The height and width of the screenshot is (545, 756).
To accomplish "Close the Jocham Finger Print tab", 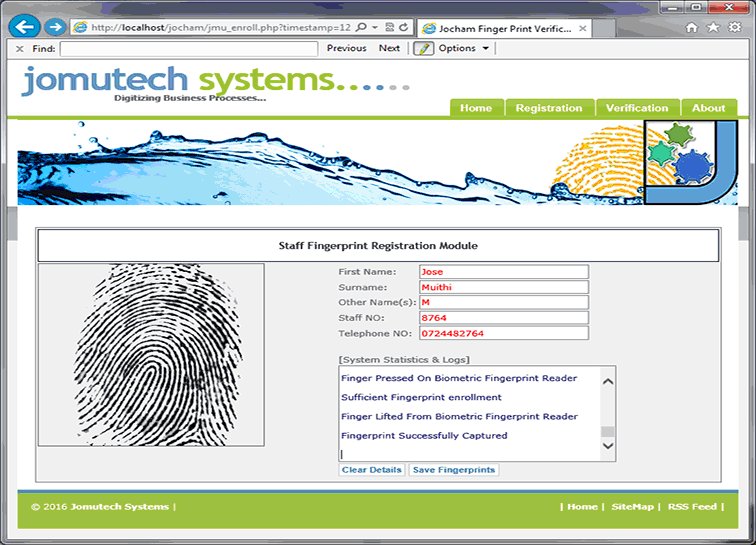I will (x=582, y=28).
